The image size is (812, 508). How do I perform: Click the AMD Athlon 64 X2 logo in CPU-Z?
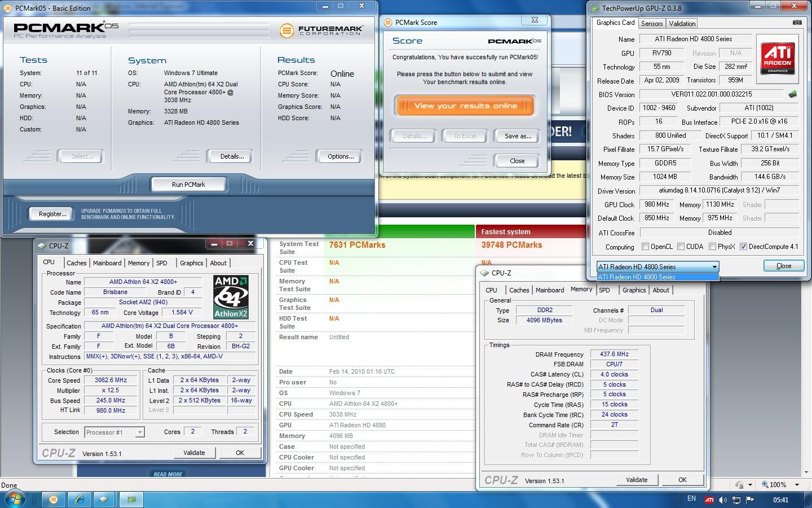231,297
